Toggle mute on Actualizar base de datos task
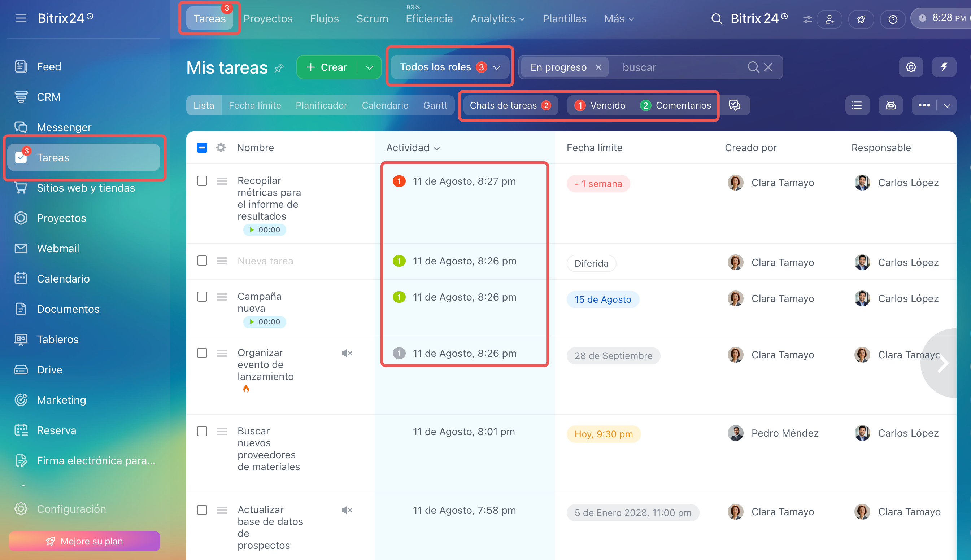The height and width of the screenshot is (560, 971). [x=347, y=510]
